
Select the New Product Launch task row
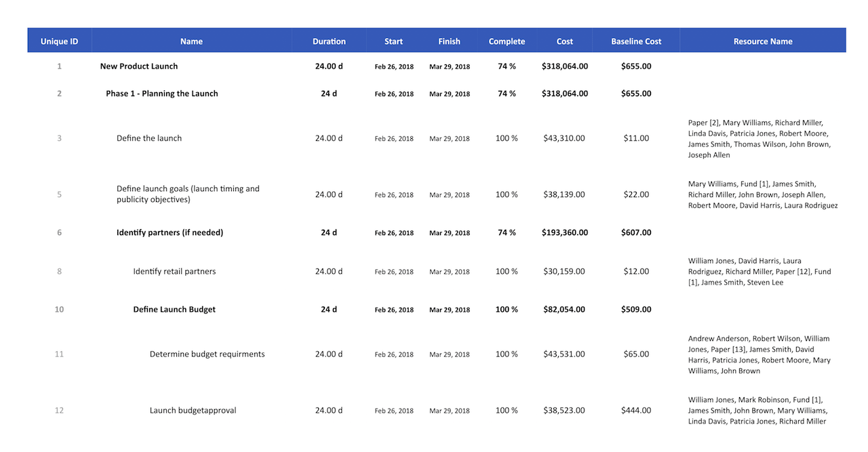[139, 66]
